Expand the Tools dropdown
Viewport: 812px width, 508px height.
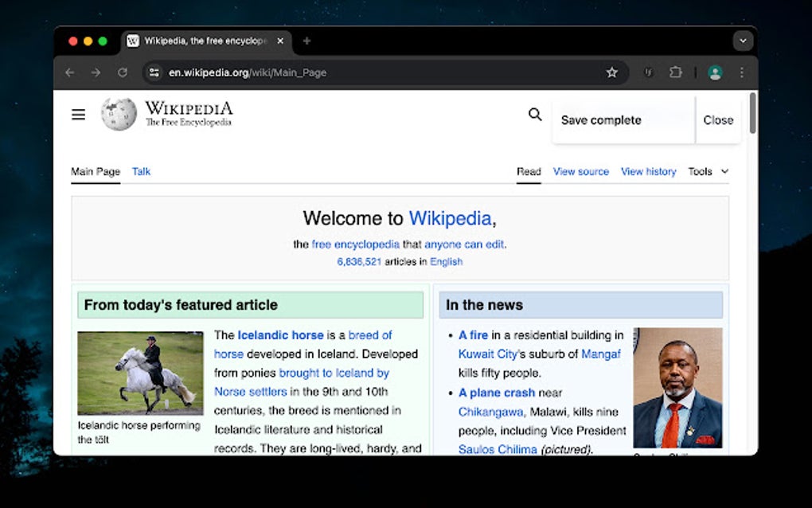(709, 171)
